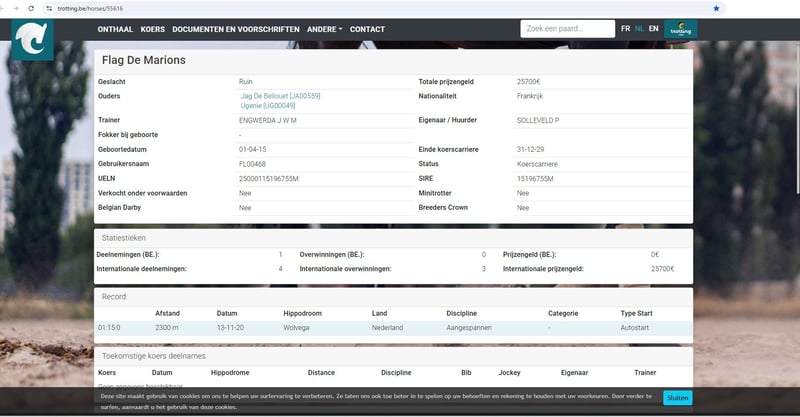
Task: Click the browser address bar URL
Action: 90,8
